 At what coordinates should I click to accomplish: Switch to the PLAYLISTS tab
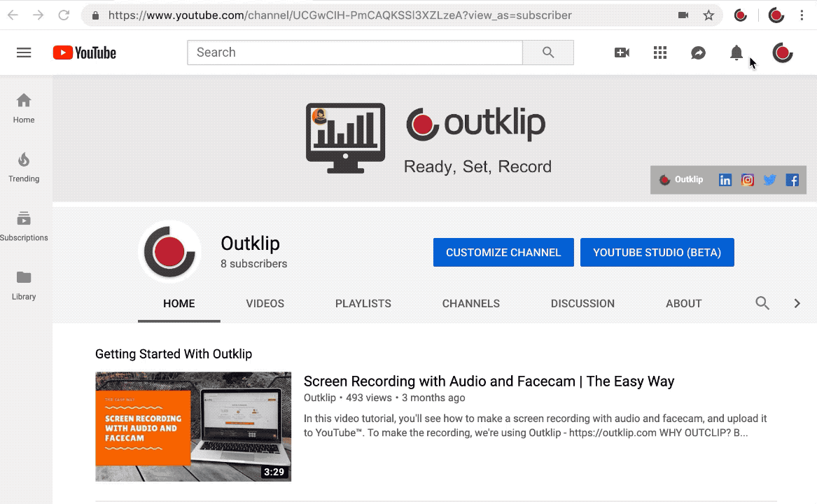pos(363,304)
